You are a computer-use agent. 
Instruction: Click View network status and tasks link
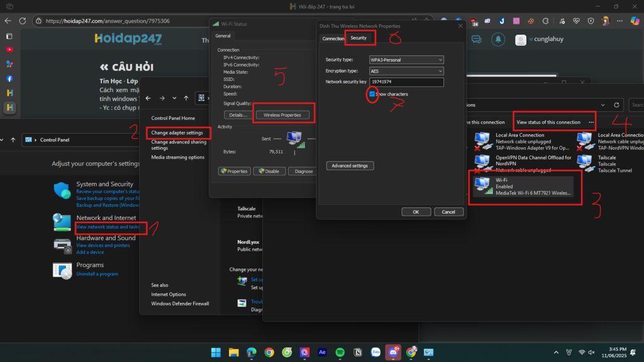pos(108,227)
